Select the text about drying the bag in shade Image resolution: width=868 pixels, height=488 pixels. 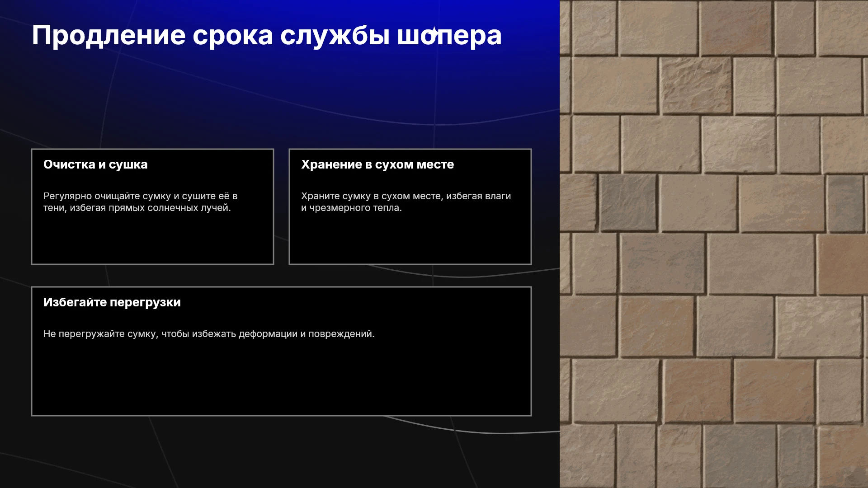click(x=140, y=202)
